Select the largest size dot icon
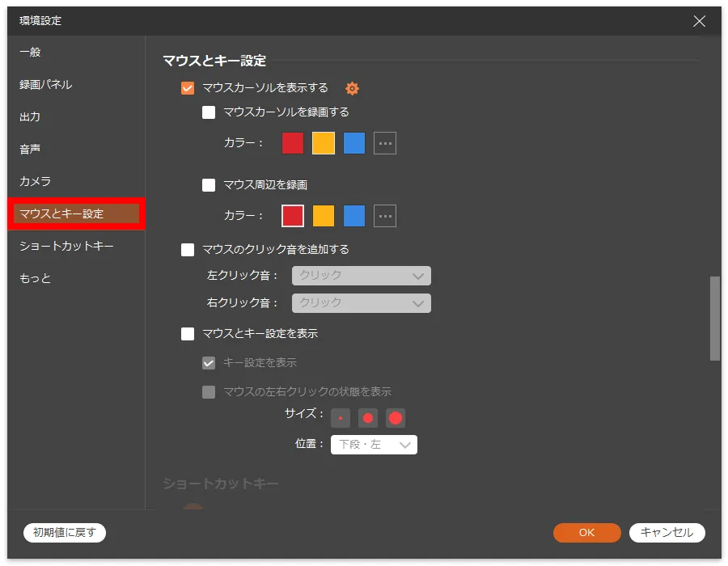This screenshot has width=728, height=566. pyautogui.click(x=396, y=418)
